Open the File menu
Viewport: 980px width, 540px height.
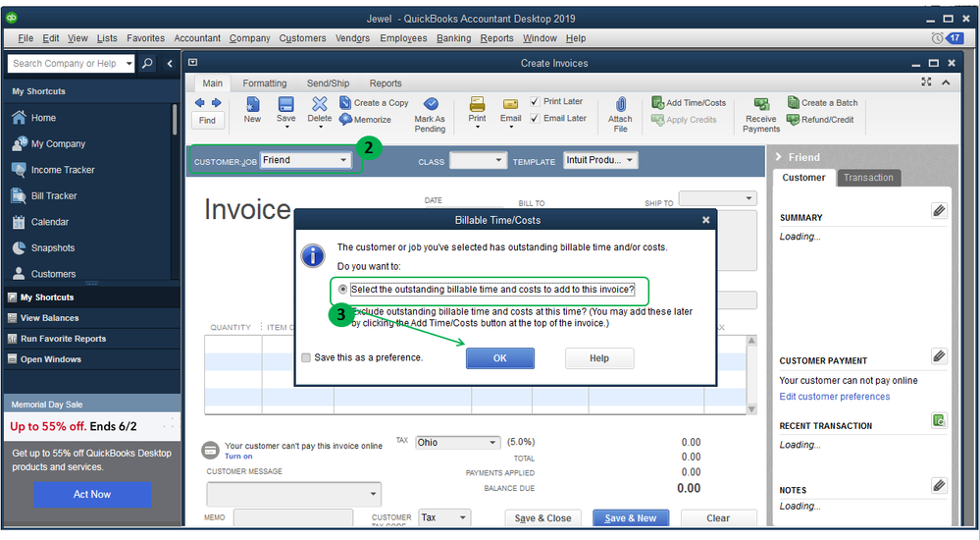[x=26, y=38]
